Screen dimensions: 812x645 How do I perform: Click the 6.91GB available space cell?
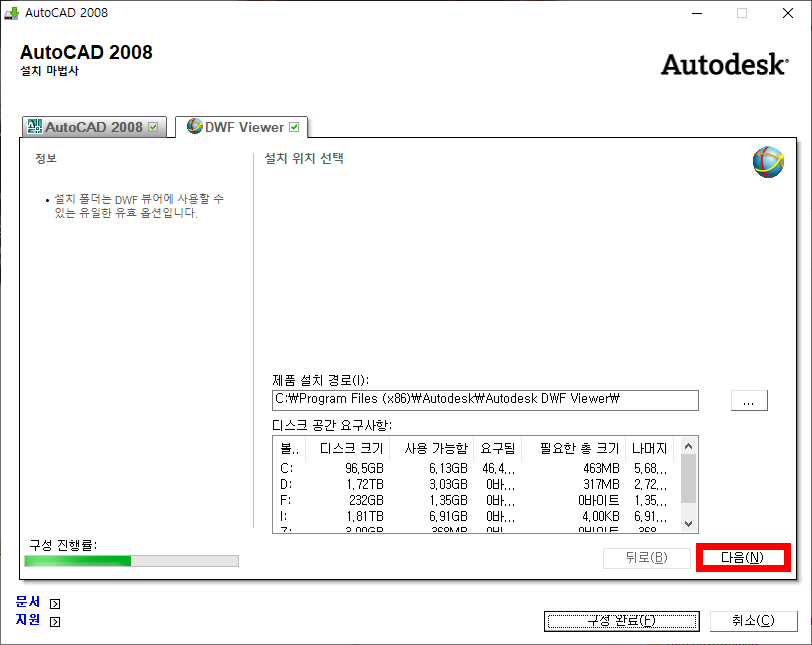[448, 517]
